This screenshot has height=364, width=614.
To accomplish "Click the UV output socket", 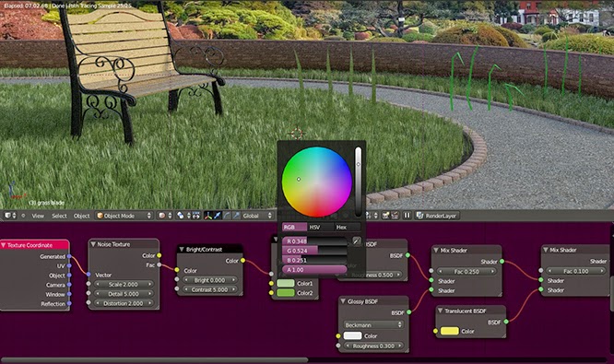I will click(x=69, y=265).
